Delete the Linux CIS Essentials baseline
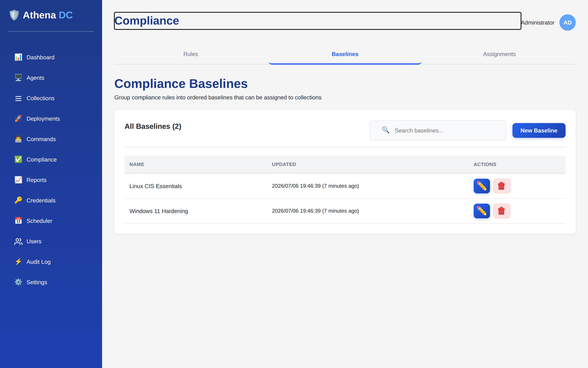The width and height of the screenshot is (588, 368). (501, 186)
